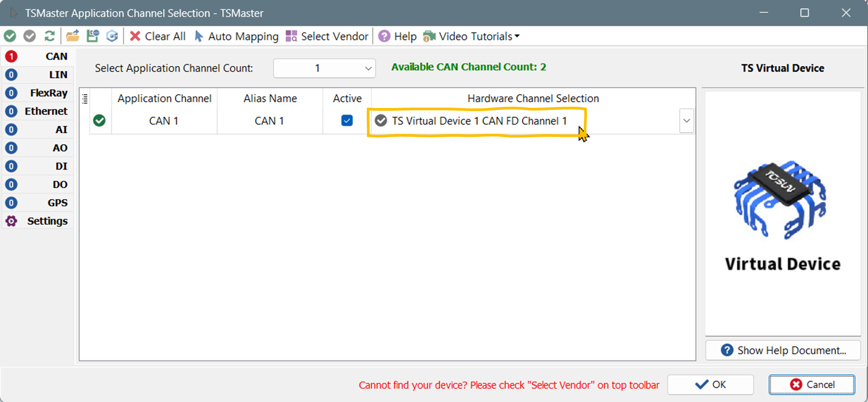Click the red Cannot find your device message

point(509,385)
